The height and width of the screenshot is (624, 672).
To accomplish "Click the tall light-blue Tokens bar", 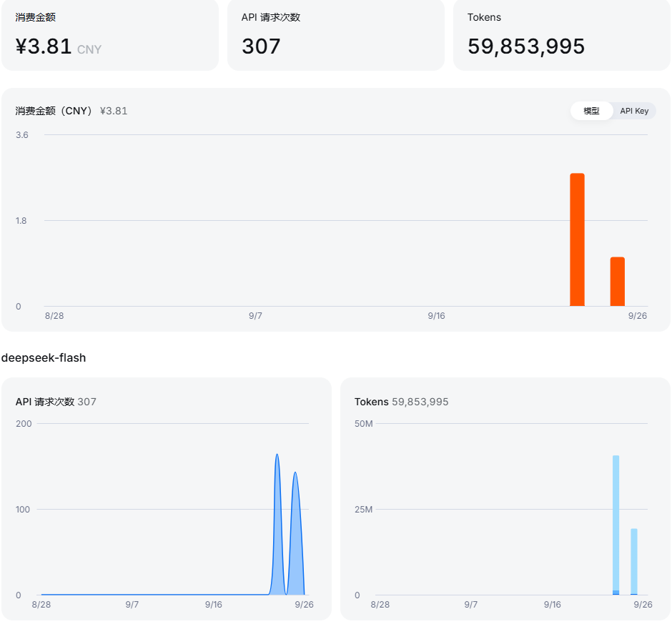I will 616,525.
